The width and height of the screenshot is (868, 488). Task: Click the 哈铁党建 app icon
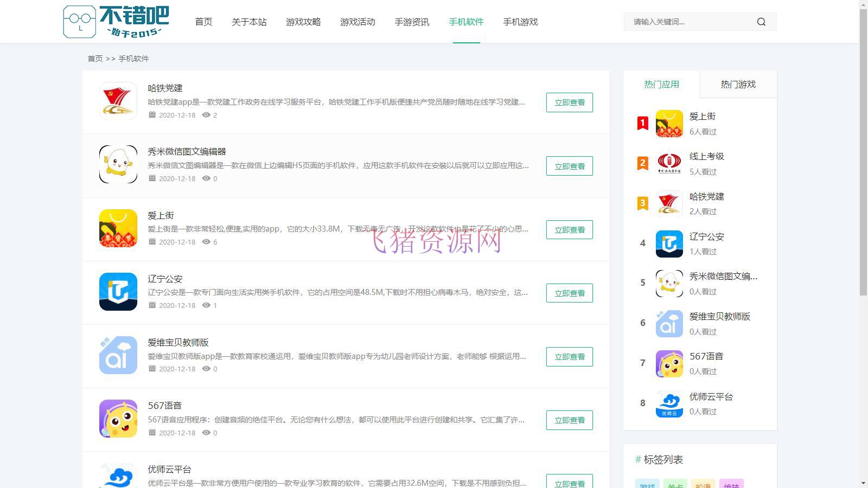pyautogui.click(x=118, y=101)
